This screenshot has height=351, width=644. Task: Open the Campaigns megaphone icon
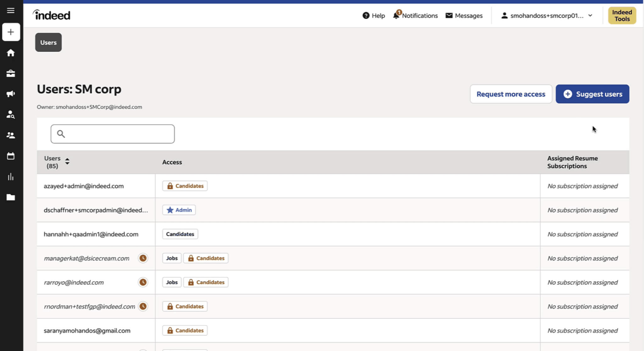[x=11, y=93]
